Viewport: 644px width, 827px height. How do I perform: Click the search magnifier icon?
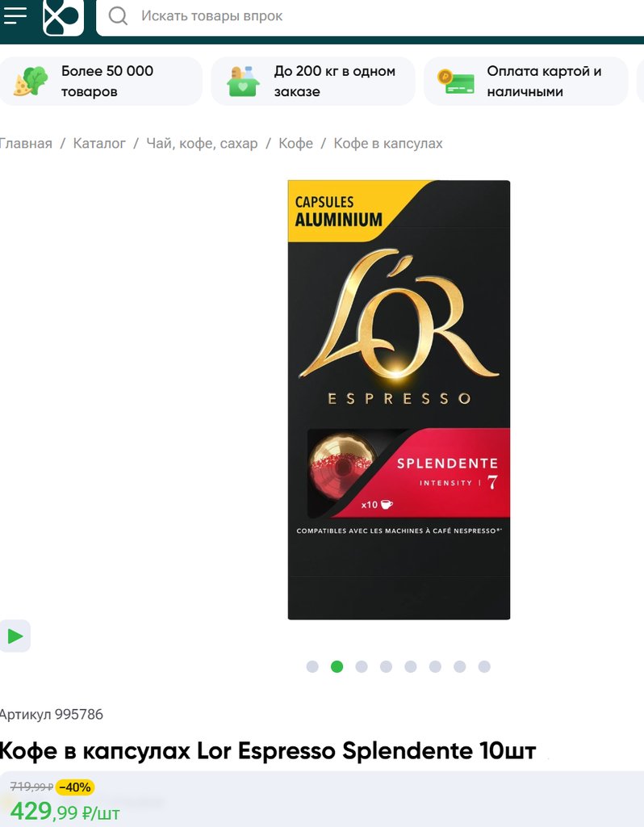(x=118, y=16)
